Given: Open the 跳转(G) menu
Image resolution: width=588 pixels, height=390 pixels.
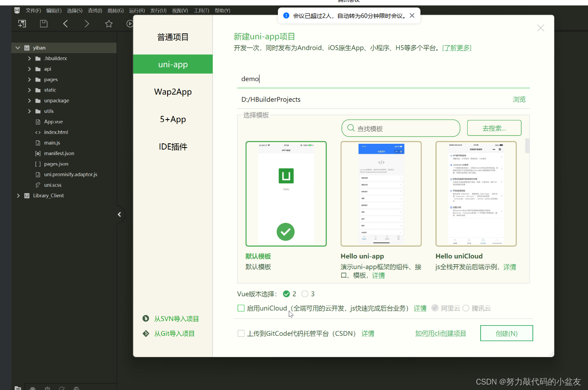Looking at the screenshot, I should click(116, 10).
